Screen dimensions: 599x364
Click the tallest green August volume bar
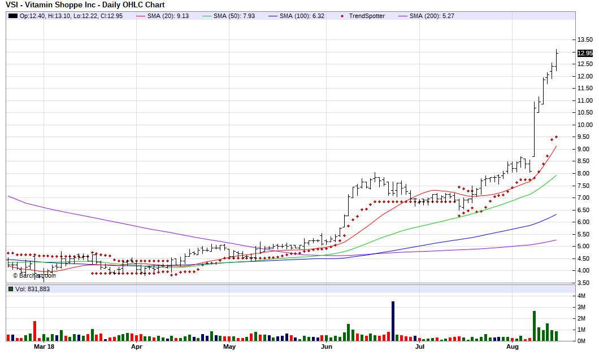(x=534, y=326)
